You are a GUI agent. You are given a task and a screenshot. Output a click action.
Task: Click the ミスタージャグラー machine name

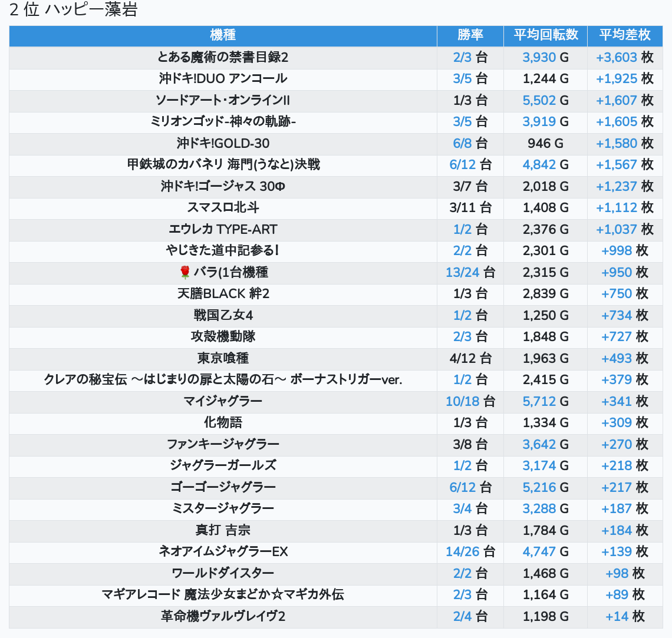point(223,508)
